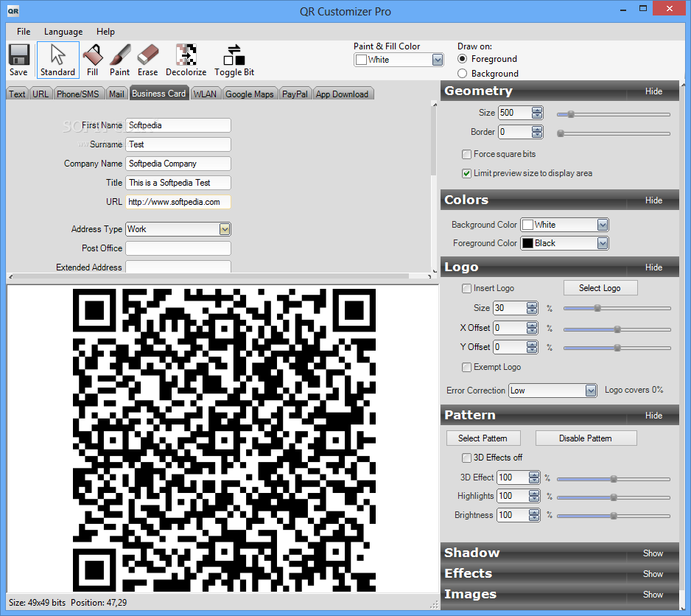Click the Disable Pattern button
691x616 pixels.
(x=586, y=438)
